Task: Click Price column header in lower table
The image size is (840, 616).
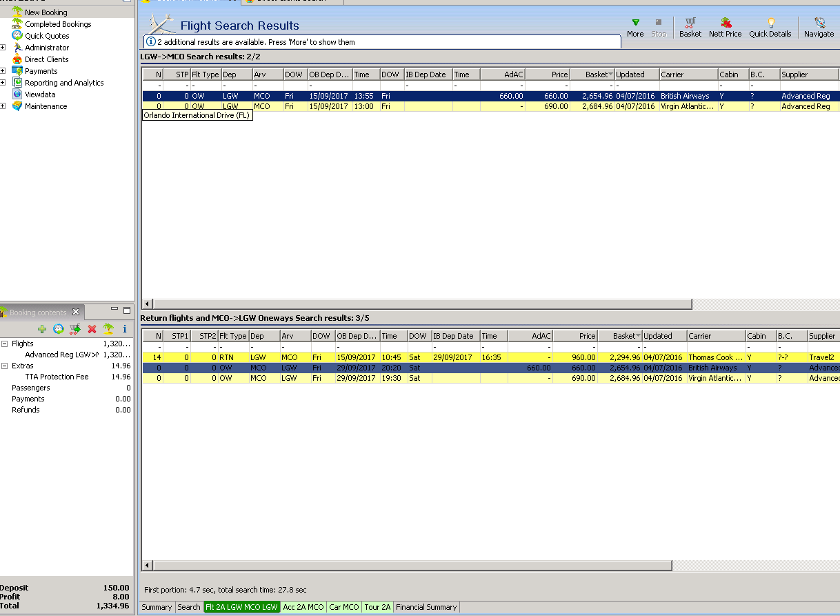Action: [x=575, y=336]
